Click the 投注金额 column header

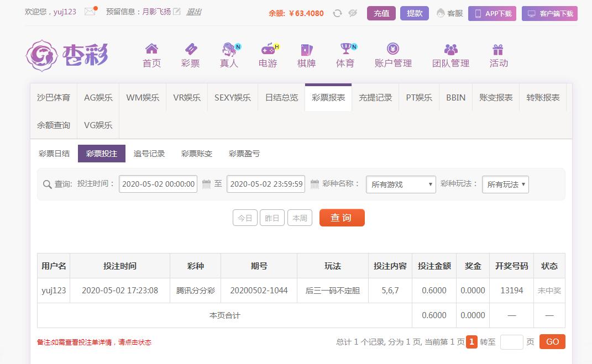[434, 266]
